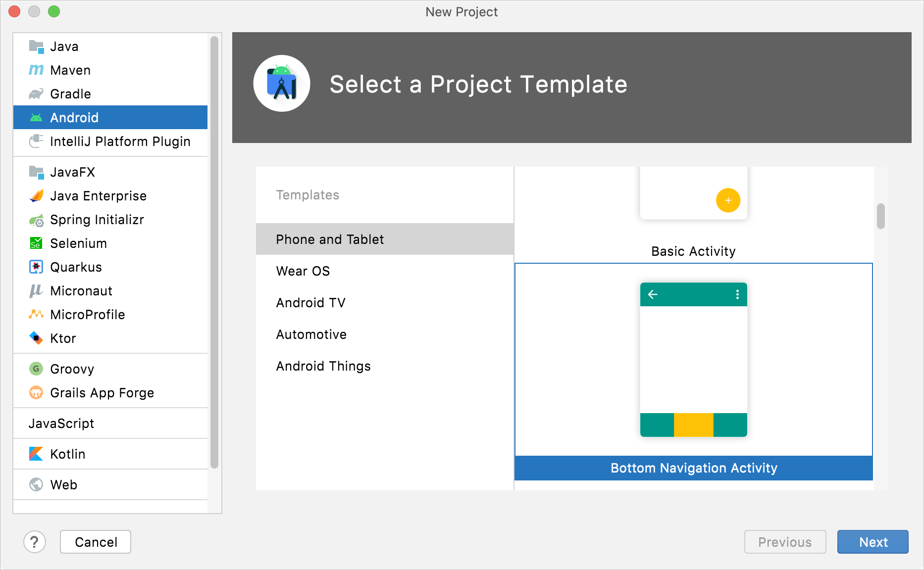
Task: Choose Java Enterprise from project list
Action: click(110, 196)
